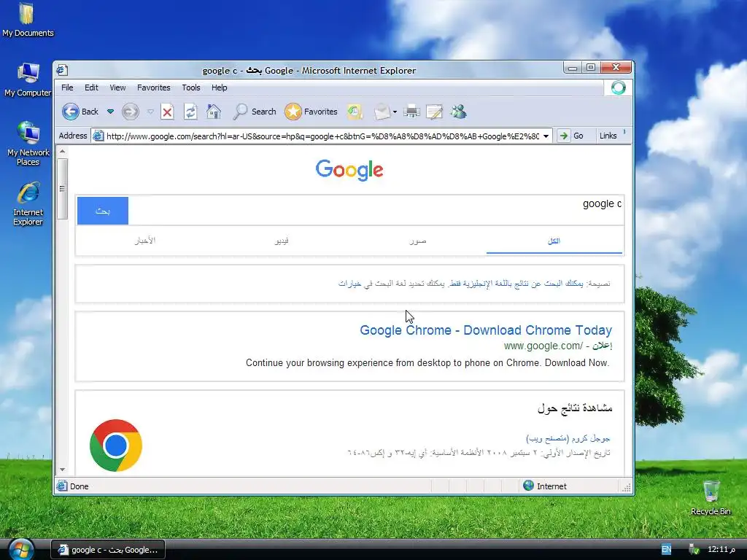Switch to the Videos tab (فيديو)
747x560 pixels.
(282, 241)
